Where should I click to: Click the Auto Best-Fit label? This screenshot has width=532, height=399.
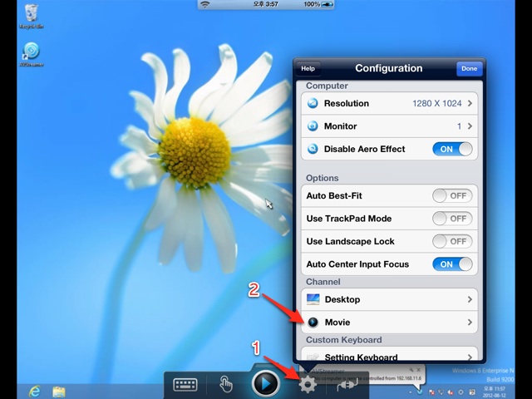334,196
